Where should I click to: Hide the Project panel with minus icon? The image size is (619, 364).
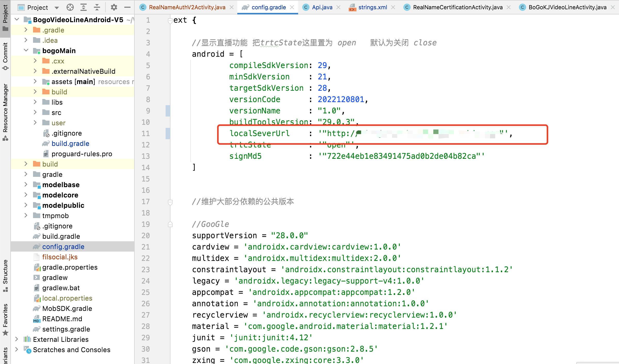[127, 7]
